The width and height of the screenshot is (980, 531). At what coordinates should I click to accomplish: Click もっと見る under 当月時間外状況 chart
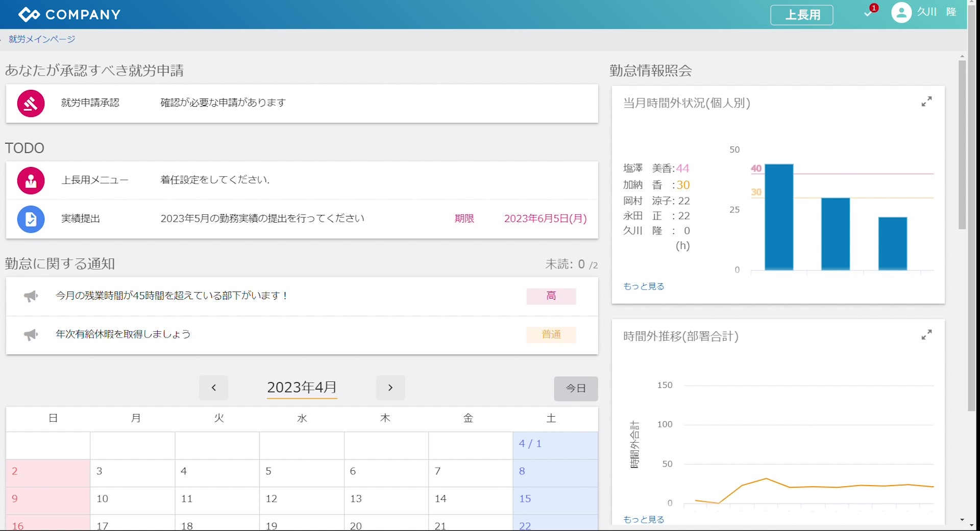(644, 286)
